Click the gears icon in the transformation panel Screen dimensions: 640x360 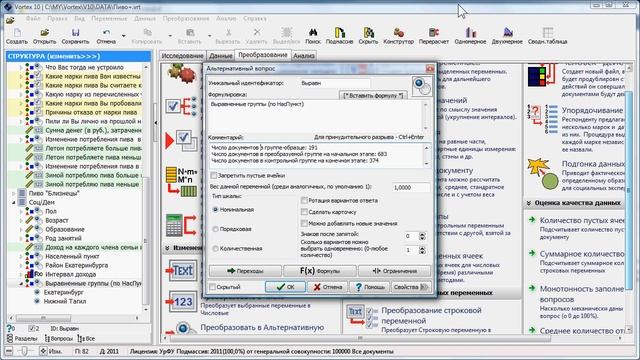tap(182, 73)
